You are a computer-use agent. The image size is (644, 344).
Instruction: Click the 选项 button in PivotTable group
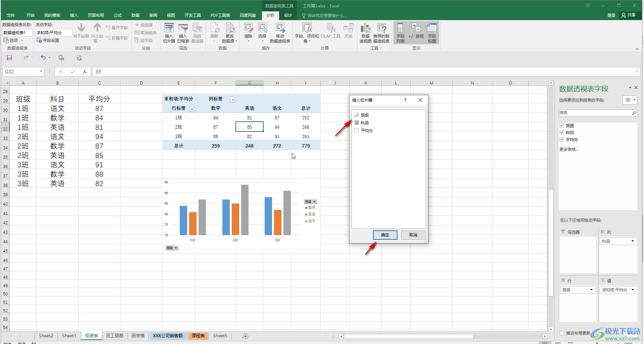click(x=13, y=40)
